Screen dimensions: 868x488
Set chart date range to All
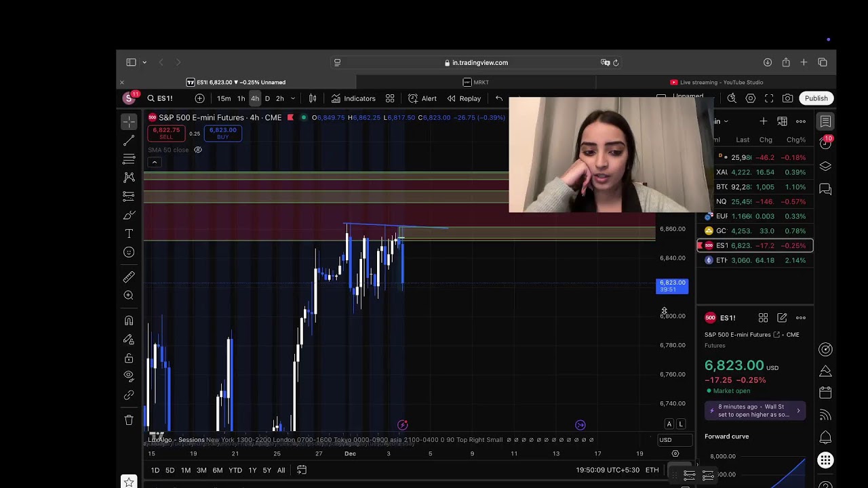tap(281, 470)
